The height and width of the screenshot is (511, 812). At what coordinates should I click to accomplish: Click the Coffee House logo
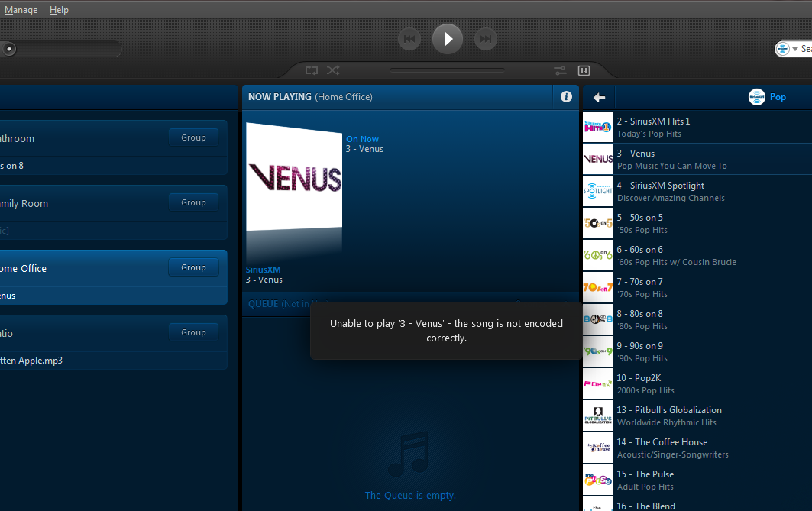pos(598,448)
